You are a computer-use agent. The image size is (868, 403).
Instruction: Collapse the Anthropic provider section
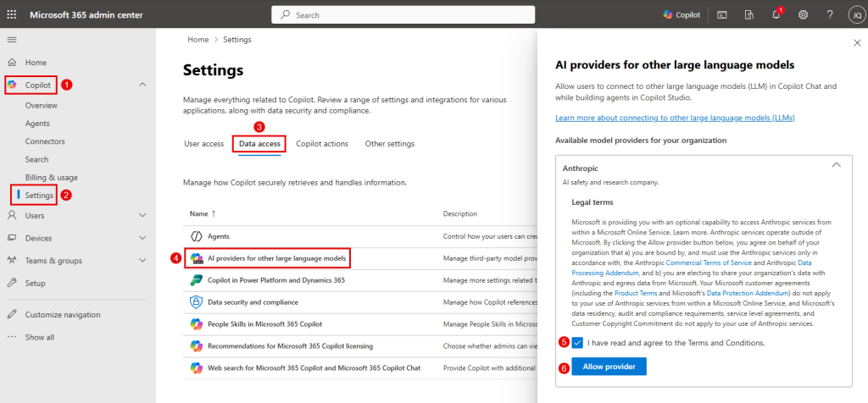(x=836, y=165)
